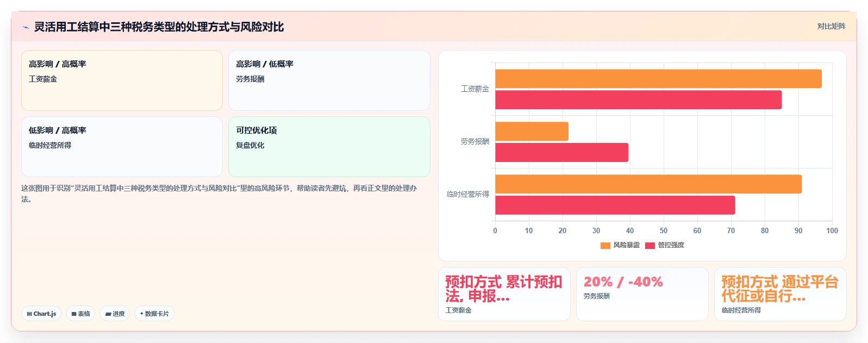Click the 进度 tag chip
The image size is (868, 343).
pyautogui.click(x=115, y=314)
